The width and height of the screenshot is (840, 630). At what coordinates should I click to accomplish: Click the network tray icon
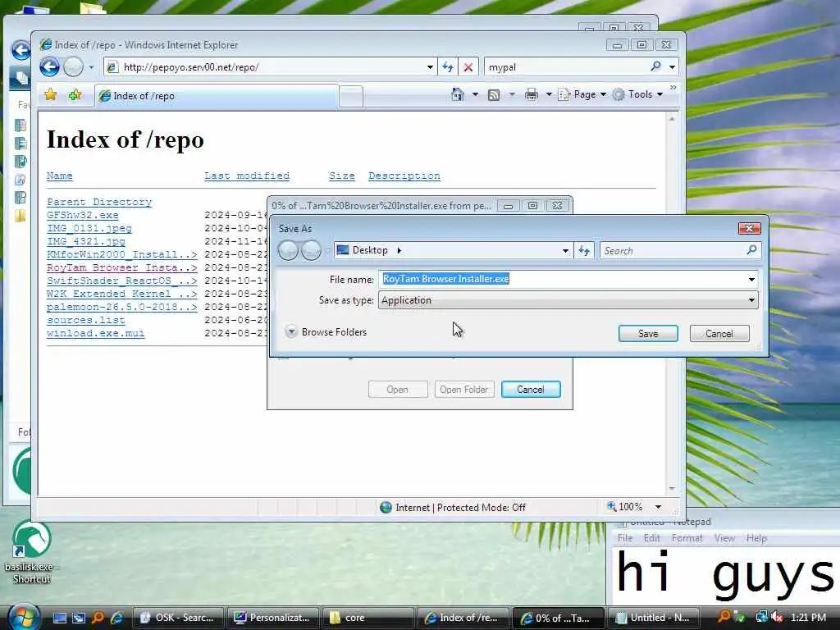(x=761, y=617)
